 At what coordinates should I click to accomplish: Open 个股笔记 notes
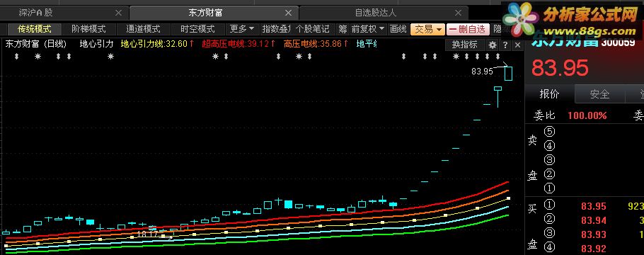point(312,29)
